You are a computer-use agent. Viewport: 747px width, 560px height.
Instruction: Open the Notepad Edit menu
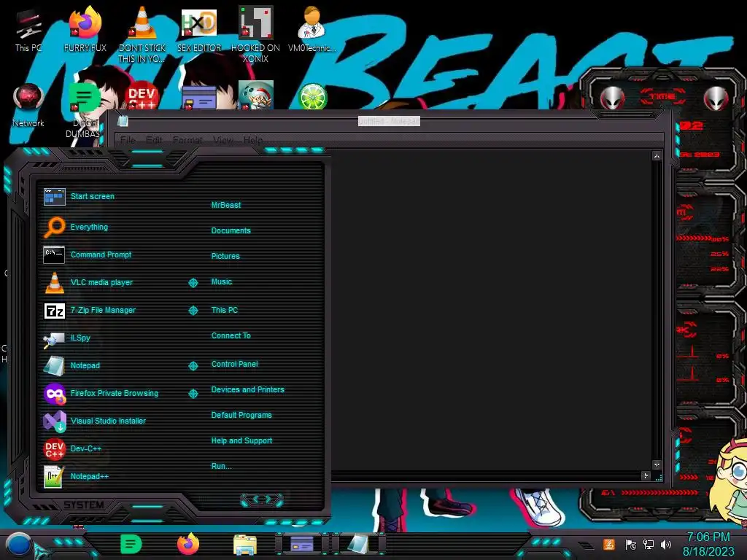pyautogui.click(x=154, y=140)
